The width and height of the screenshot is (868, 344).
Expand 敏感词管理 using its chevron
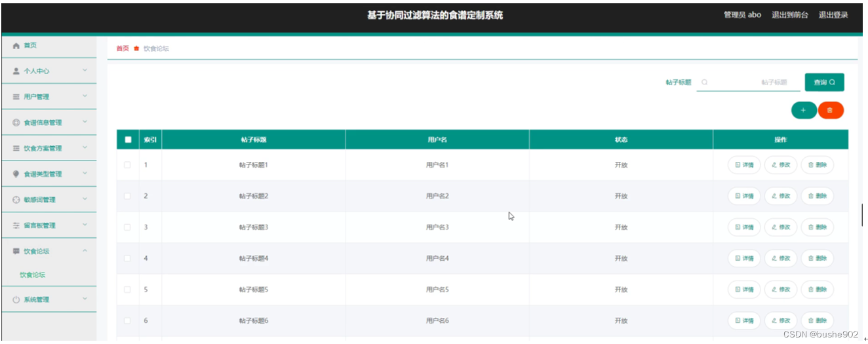(x=85, y=199)
